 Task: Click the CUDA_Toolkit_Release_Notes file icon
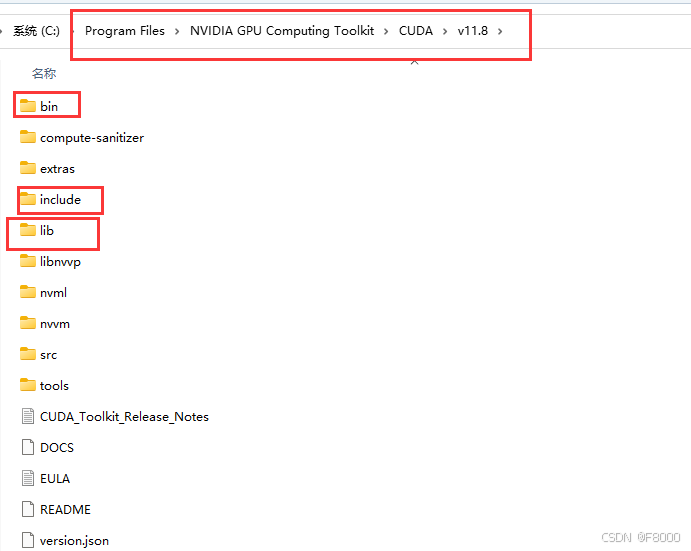(28, 416)
